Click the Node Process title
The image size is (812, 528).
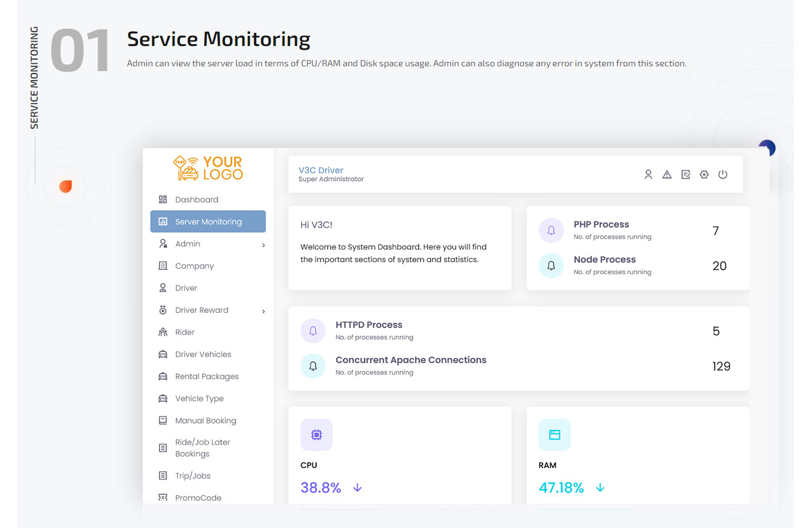coord(605,259)
